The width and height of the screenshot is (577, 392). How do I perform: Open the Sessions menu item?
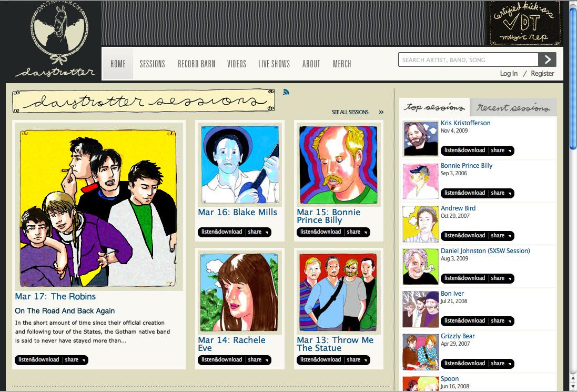point(153,64)
